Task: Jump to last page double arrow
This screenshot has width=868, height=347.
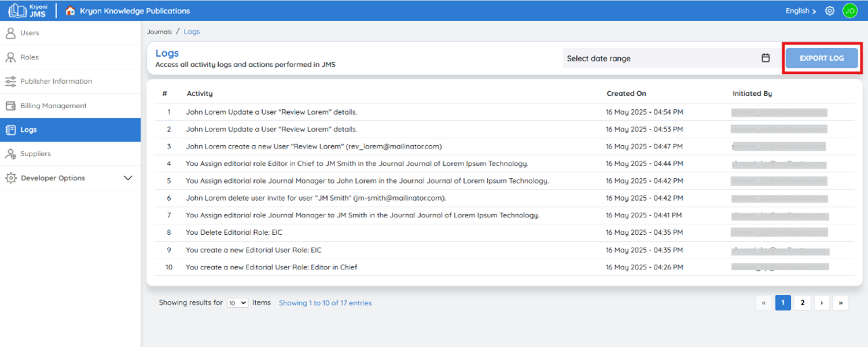Action: tap(840, 303)
